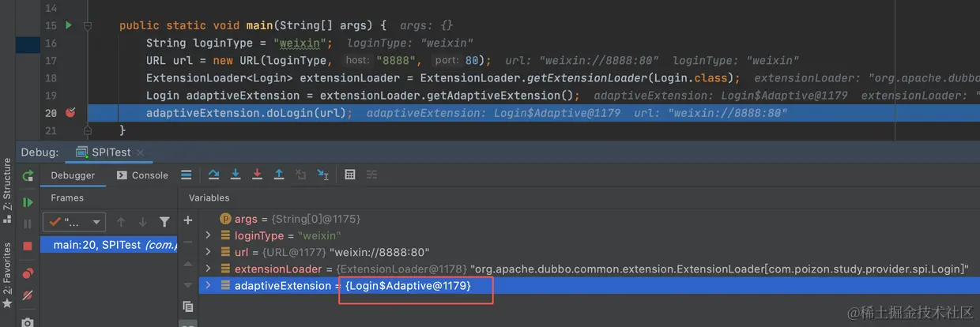The image size is (980, 327).
Task: Resume program with green play icon
Action: point(28,202)
